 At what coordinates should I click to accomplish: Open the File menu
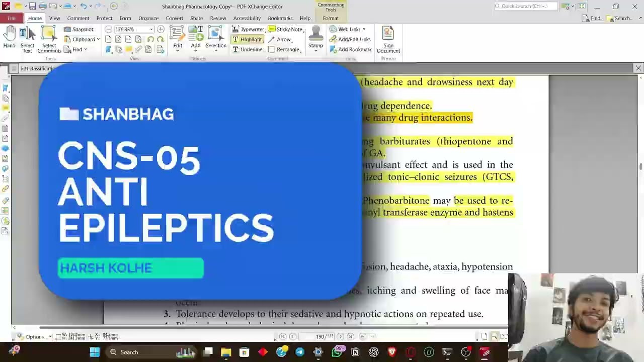pos(11,18)
